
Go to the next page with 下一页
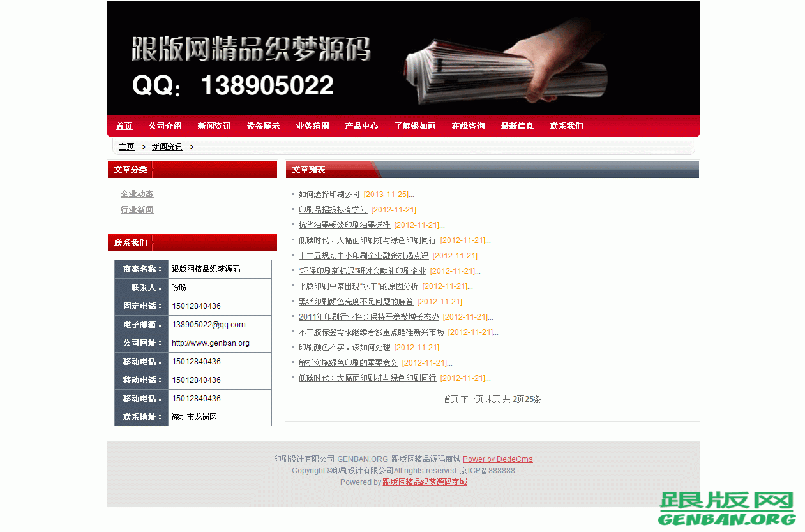point(472,398)
